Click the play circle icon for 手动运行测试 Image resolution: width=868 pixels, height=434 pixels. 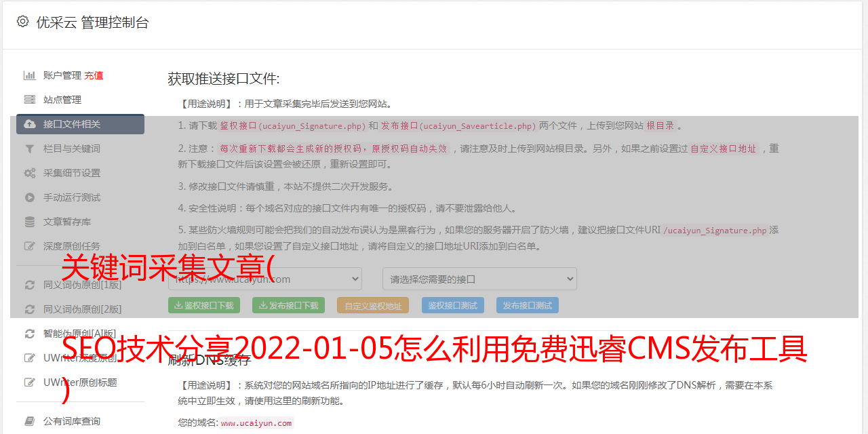tap(30, 197)
